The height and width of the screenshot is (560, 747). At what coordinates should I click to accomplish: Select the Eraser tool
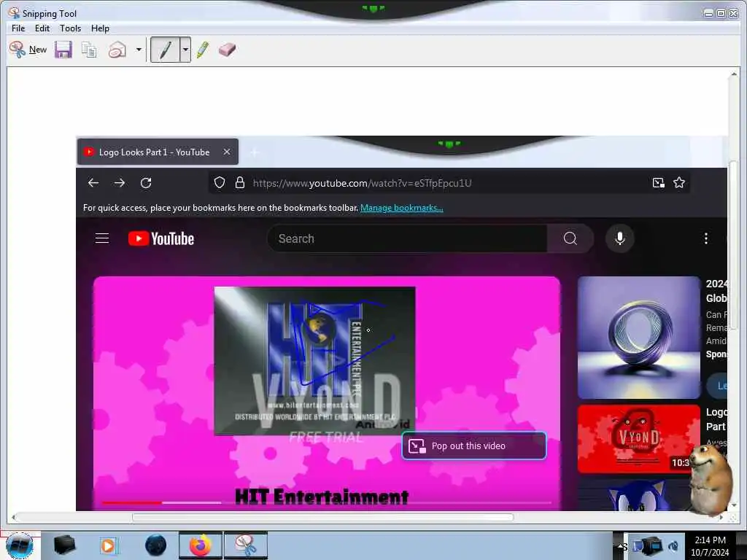228,50
